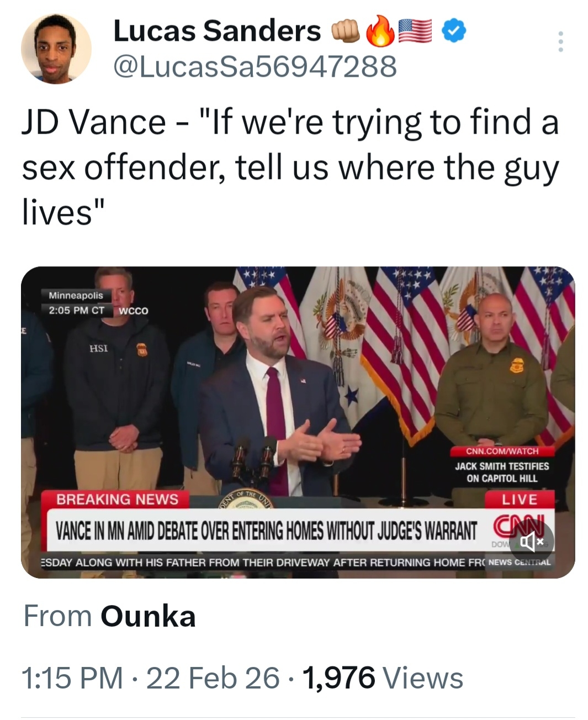Click the tweet text quoting JD Vance
The height and width of the screenshot is (720, 588).
click(x=290, y=166)
